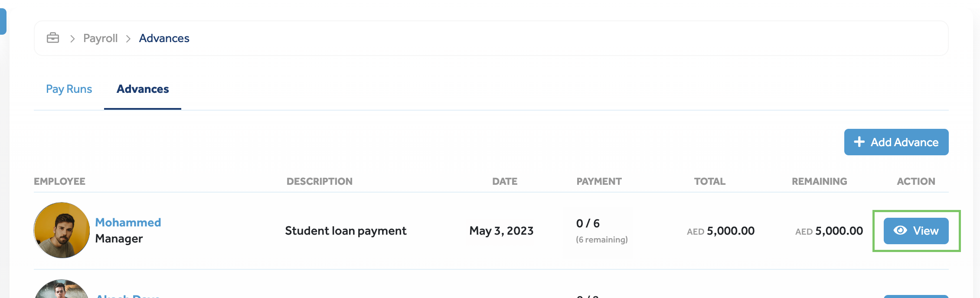
Task: Click the chevron before Advances breadcrumb
Action: tap(128, 39)
